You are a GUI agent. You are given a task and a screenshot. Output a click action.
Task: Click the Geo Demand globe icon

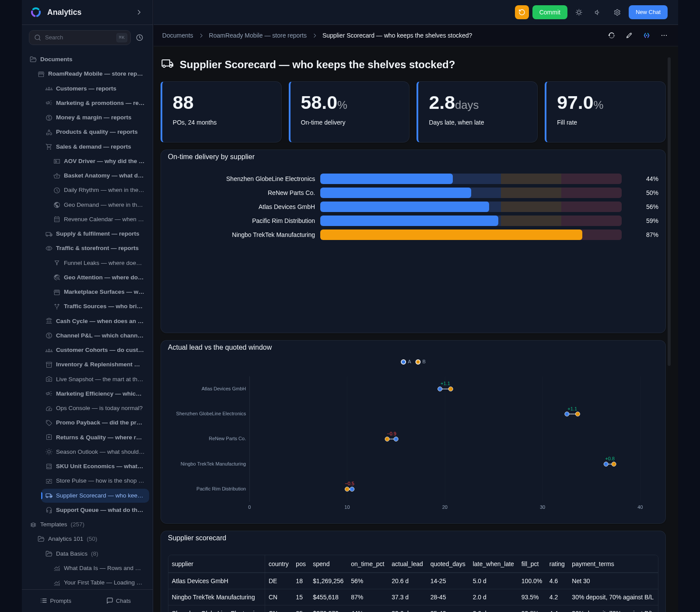tap(57, 205)
